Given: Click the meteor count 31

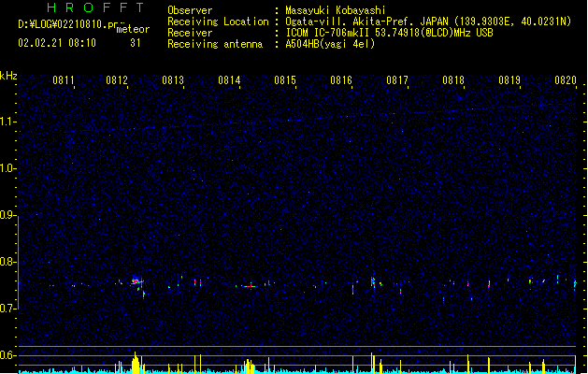Looking at the screenshot, I should (x=136, y=43).
